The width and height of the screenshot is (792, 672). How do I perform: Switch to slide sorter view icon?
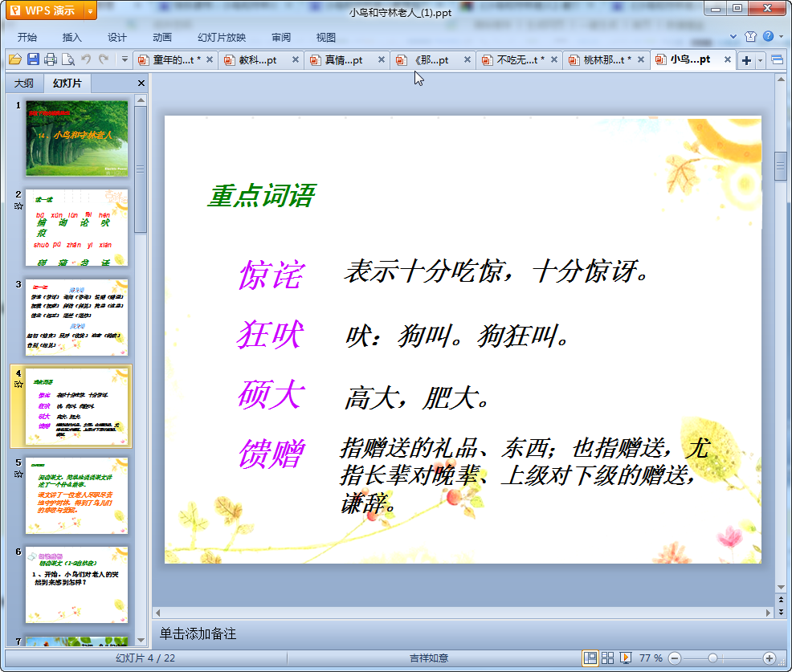point(607,658)
